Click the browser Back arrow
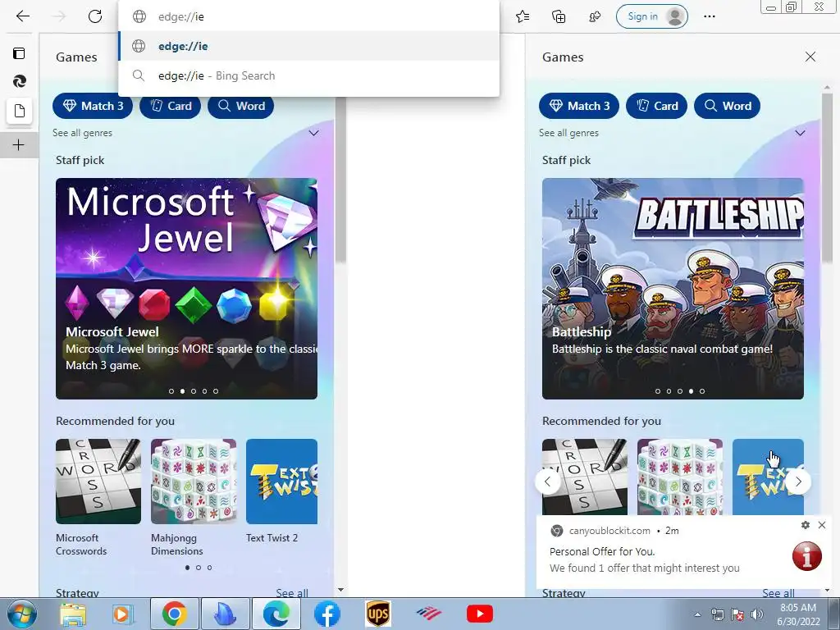The height and width of the screenshot is (630, 840). pos(22,16)
